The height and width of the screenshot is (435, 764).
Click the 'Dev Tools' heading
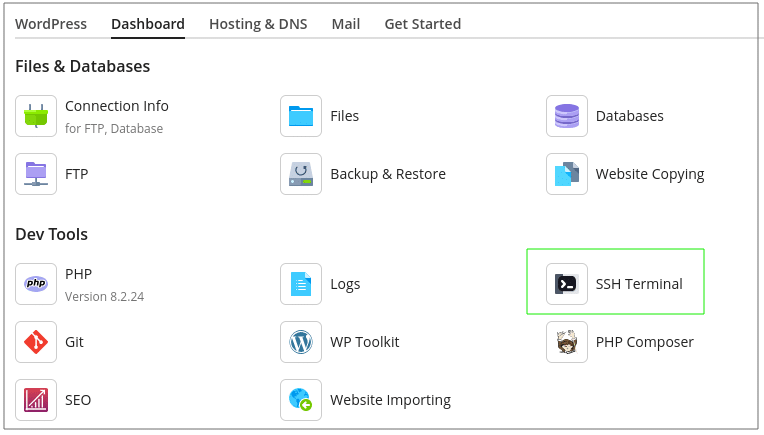[x=51, y=234]
